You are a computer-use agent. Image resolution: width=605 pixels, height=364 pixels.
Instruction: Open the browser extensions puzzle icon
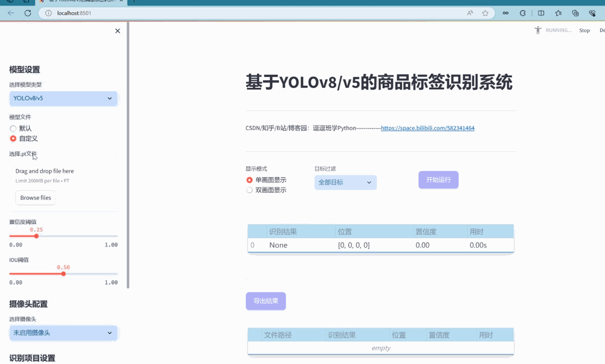[522, 13]
